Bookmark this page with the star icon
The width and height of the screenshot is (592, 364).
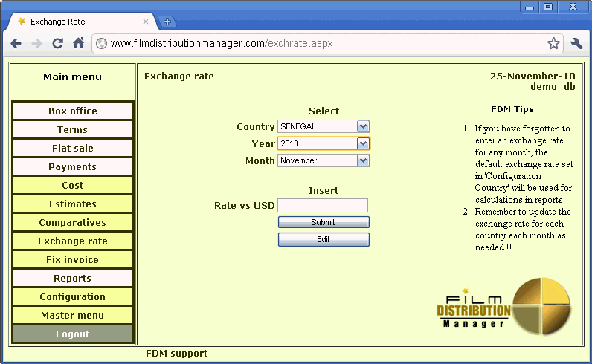(553, 43)
